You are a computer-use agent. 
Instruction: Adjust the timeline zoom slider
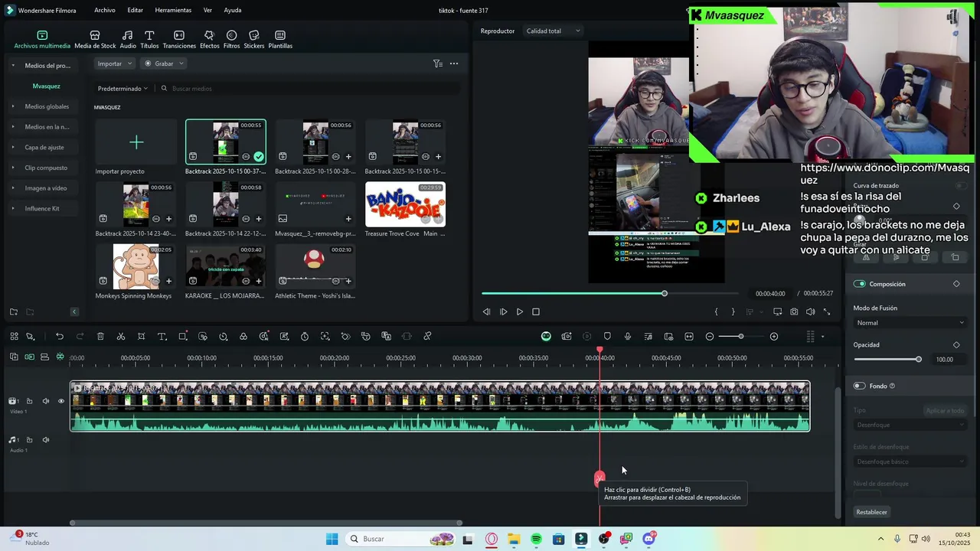point(741,337)
